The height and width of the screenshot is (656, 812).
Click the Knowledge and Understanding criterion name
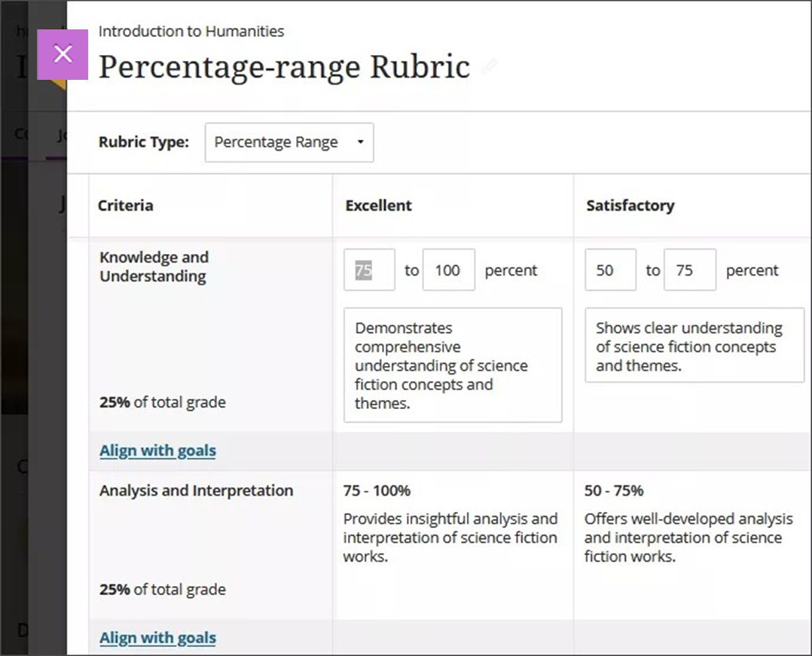click(x=154, y=267)
